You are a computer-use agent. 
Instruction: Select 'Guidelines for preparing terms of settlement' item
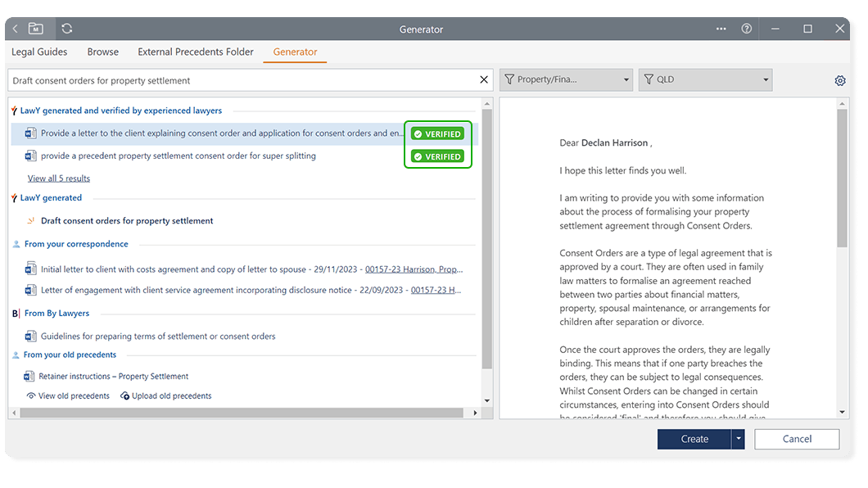coord(158,337)
